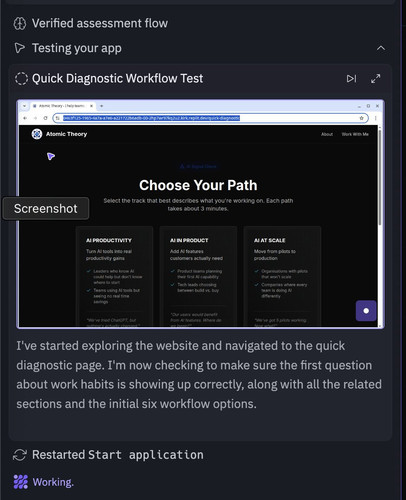Click the Verified assessment flow text
This screenshot has width=406, height=500.
[x=100, y=23]
